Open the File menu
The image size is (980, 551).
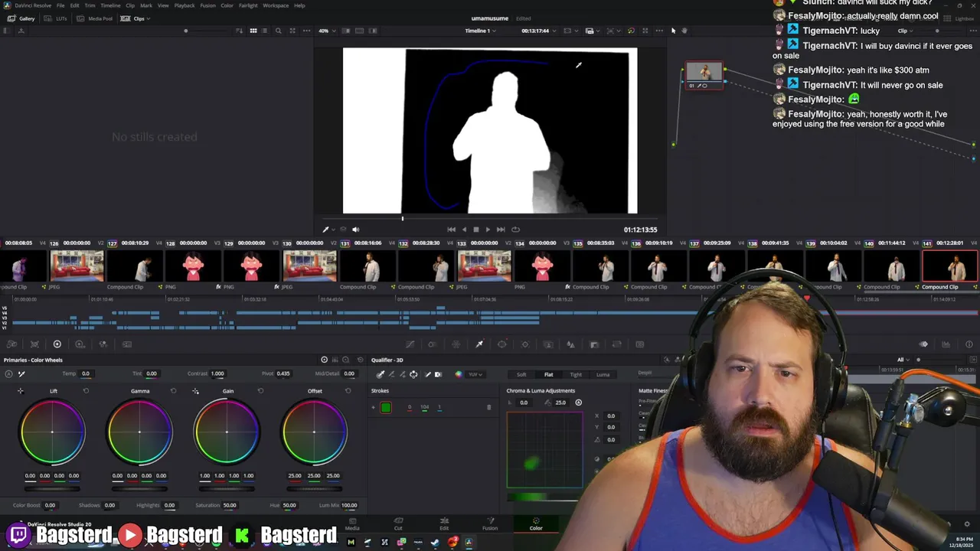click(60, 5)
